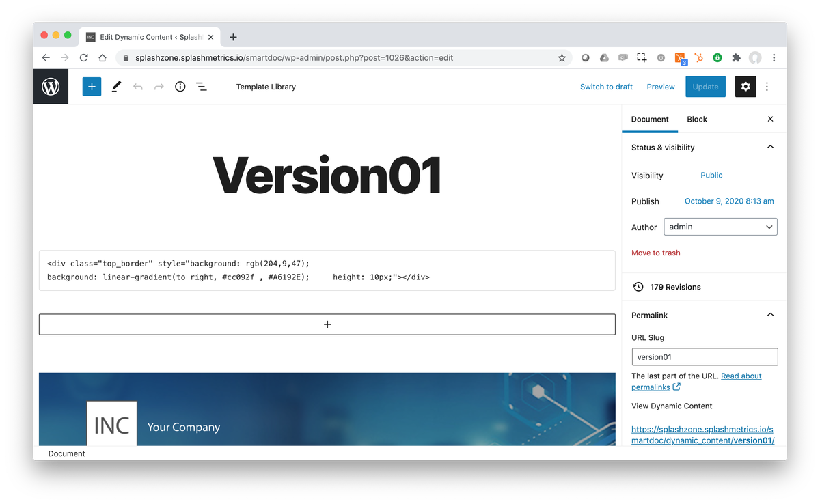Viewport: 820px width, 504px height.
Task: Open the browser home page
Action: [102, 58]
